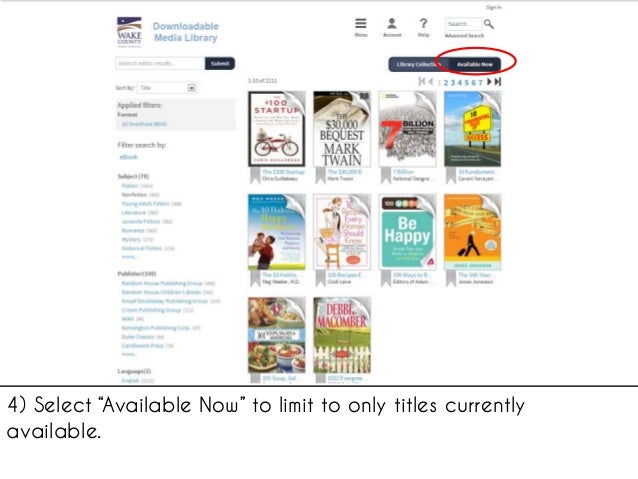Expand more publishers link under Publisher
This screenshot has height=479, width=638.
130,354
